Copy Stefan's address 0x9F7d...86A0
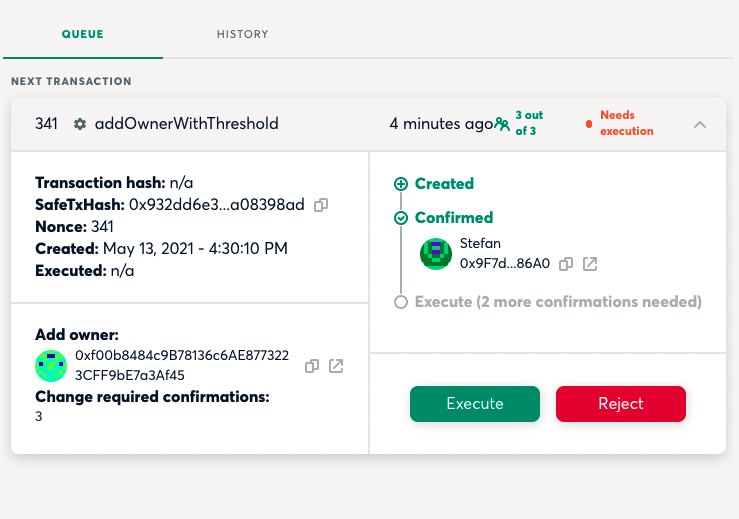The height and width of the screenshot is (519, 739). click(566, 264)
